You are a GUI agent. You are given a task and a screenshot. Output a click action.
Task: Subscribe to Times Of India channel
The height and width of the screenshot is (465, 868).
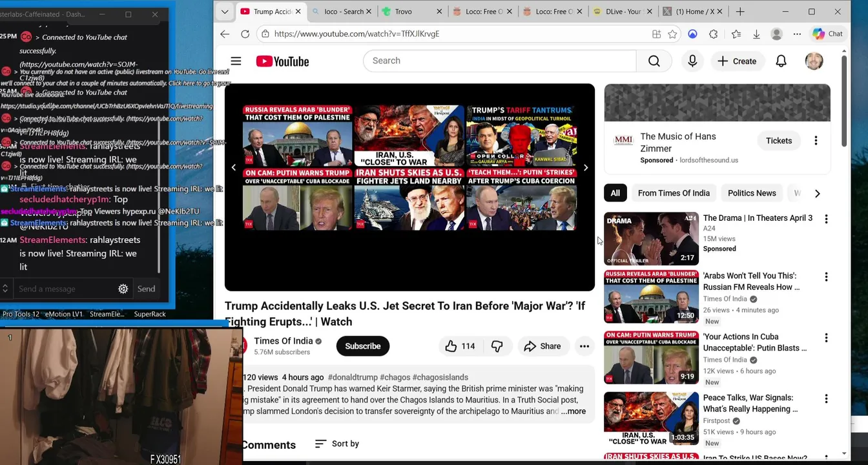pyautogui.click(x=362, y=346)
